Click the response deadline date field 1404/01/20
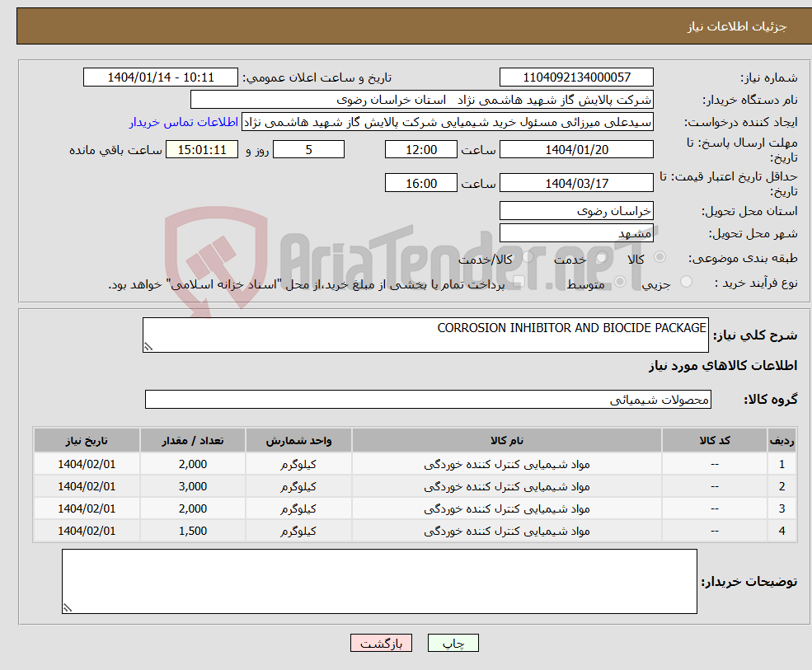Viewport: 812px width, 670px height. (x=576, y=149)
